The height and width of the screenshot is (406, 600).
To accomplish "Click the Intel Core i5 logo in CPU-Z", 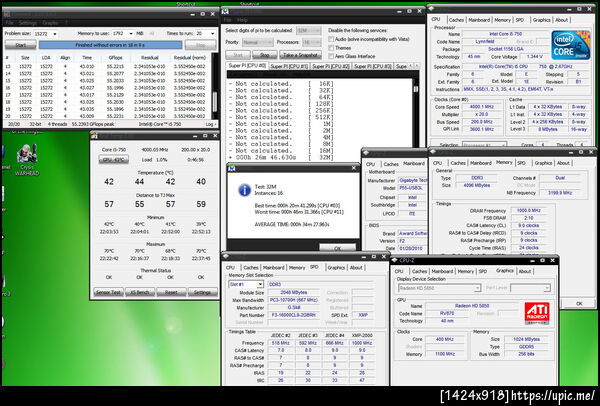I will click(571, 45).
